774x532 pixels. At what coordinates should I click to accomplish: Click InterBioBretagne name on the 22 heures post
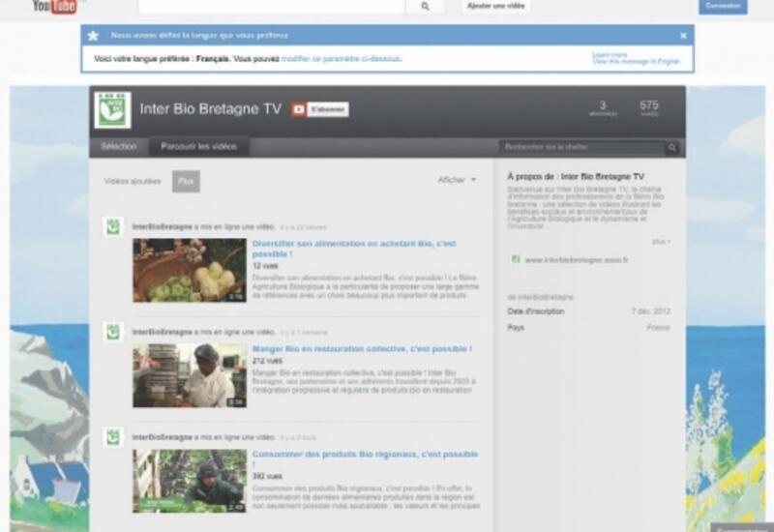[162, 227]
